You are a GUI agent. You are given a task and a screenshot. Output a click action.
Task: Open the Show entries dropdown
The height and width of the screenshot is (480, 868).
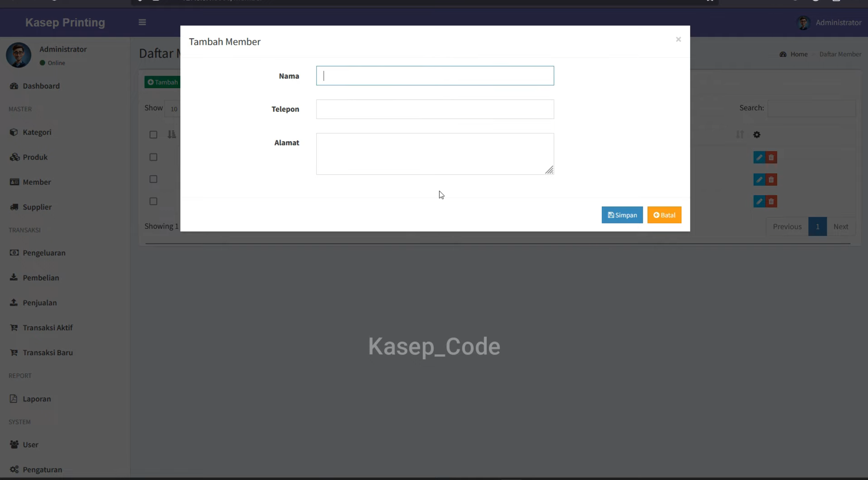click(173, 109)
